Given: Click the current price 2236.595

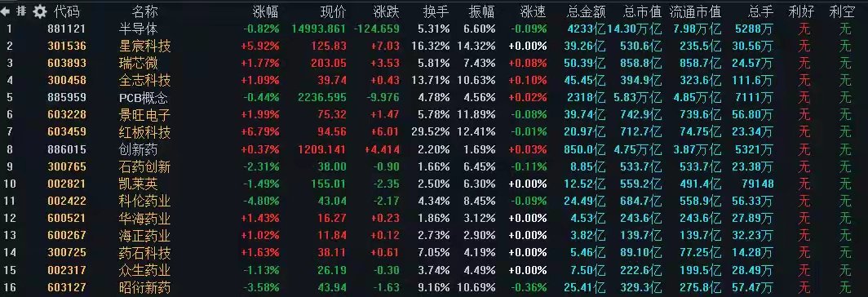Looking at the screenshot, I should (x=322, y=98).
